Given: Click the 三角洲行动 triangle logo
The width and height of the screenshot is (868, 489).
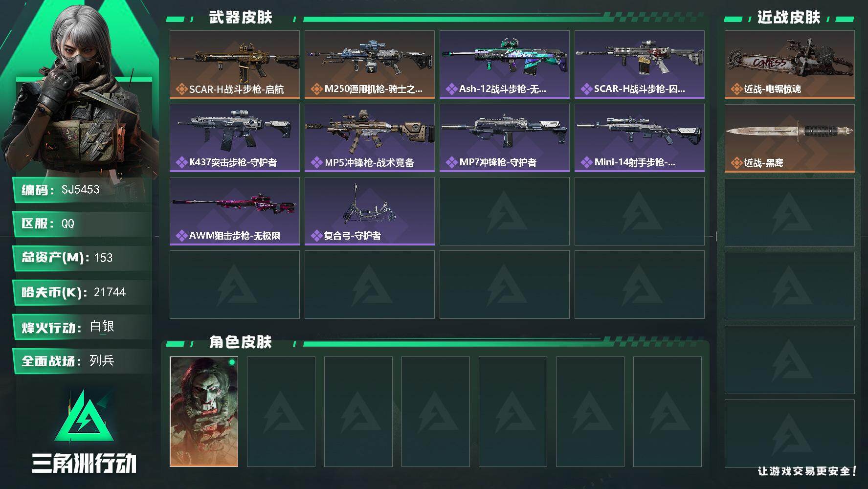Looking at the screenshot, I should click(x=85, y=416).
